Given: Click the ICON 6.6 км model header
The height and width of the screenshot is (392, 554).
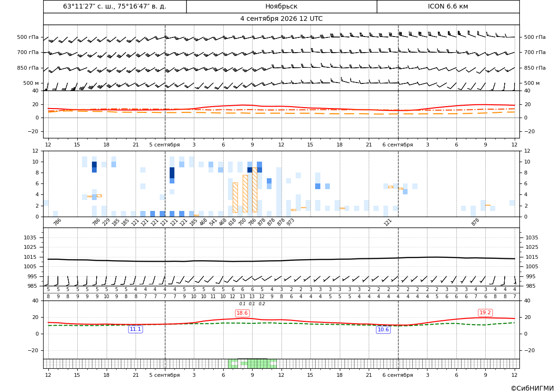Looking at the screenshot, I should pos(448,7).
